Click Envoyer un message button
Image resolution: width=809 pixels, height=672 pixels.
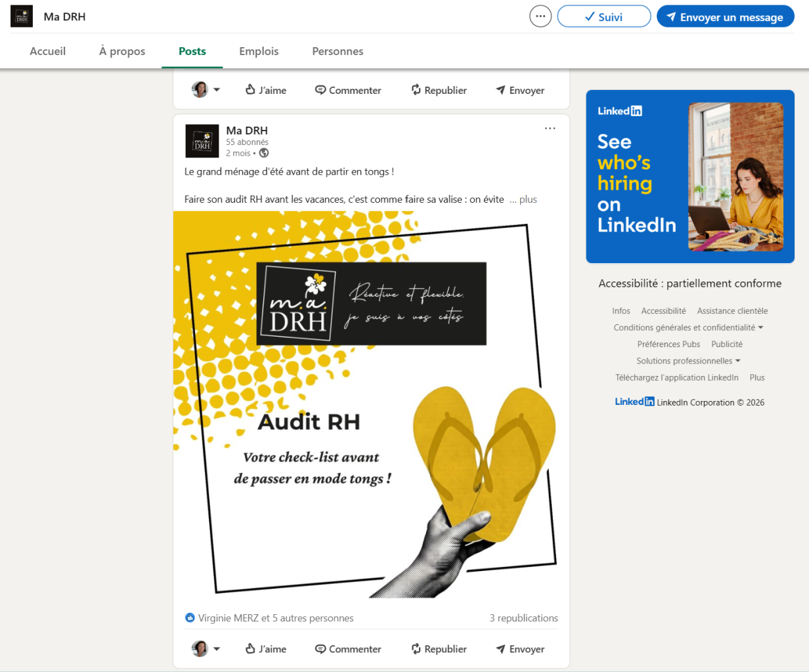click(x=726, y=16)
